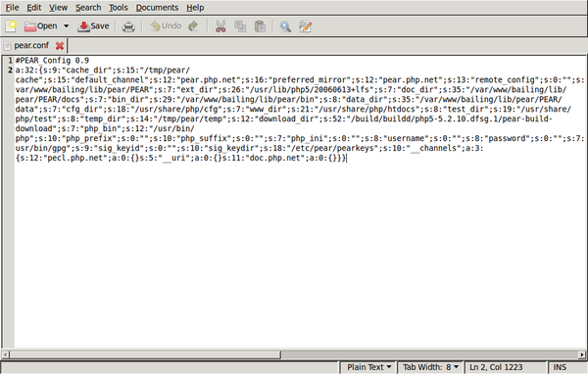Screen dimensions: 588x374
Task: Click line number 1 in the gutter
Action: click(x=10, y=61)
